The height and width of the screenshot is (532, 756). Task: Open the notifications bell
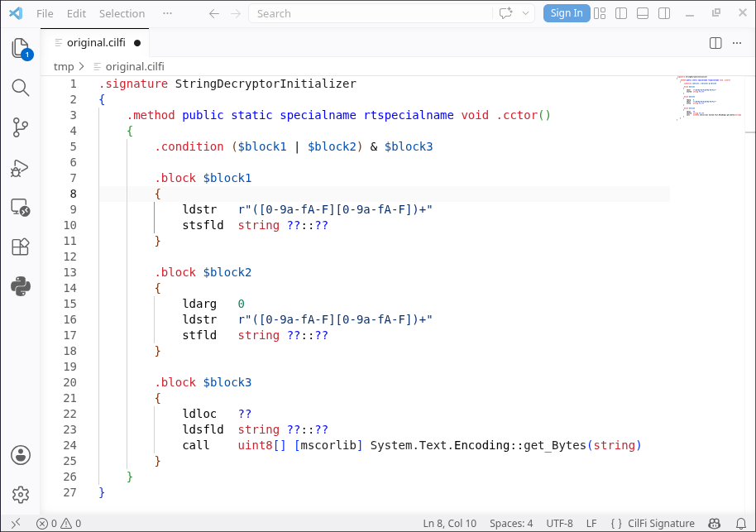740,524
